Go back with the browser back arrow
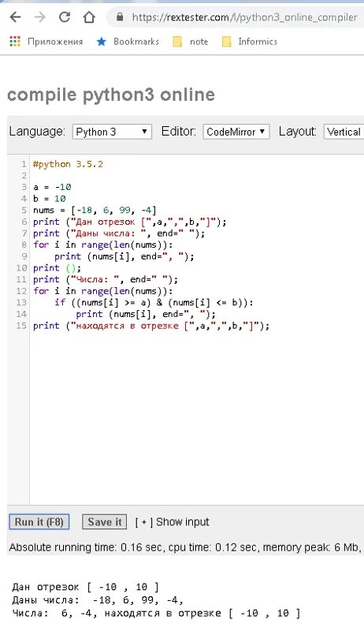This screenshot has height=631, width=364. 15,17
